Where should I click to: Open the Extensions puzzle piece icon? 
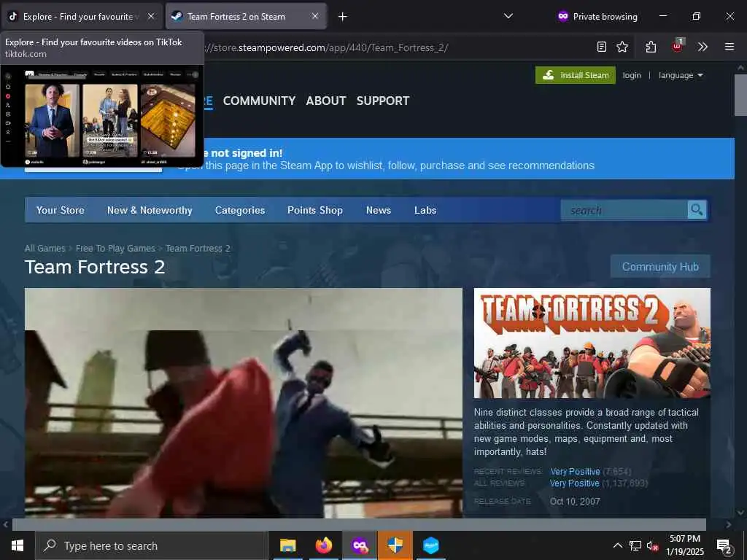[x=651, y=47]
